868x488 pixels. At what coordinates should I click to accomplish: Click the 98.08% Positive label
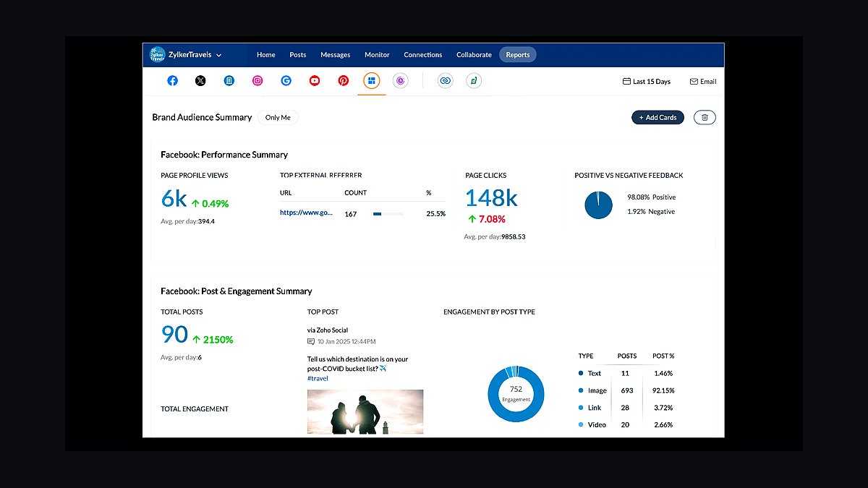coord(651,197)
